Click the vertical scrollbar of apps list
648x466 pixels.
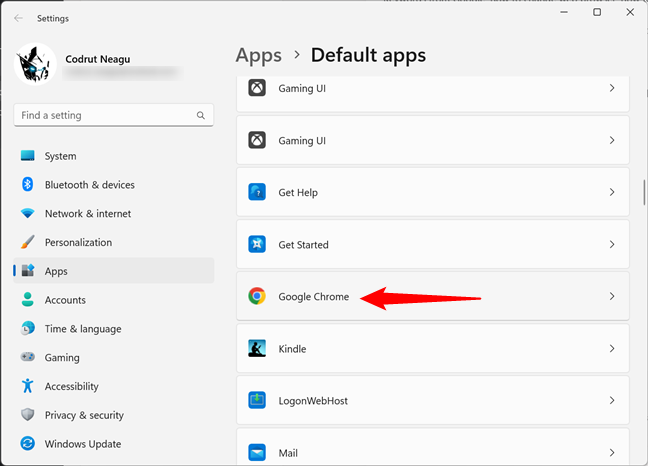[644, 192]
